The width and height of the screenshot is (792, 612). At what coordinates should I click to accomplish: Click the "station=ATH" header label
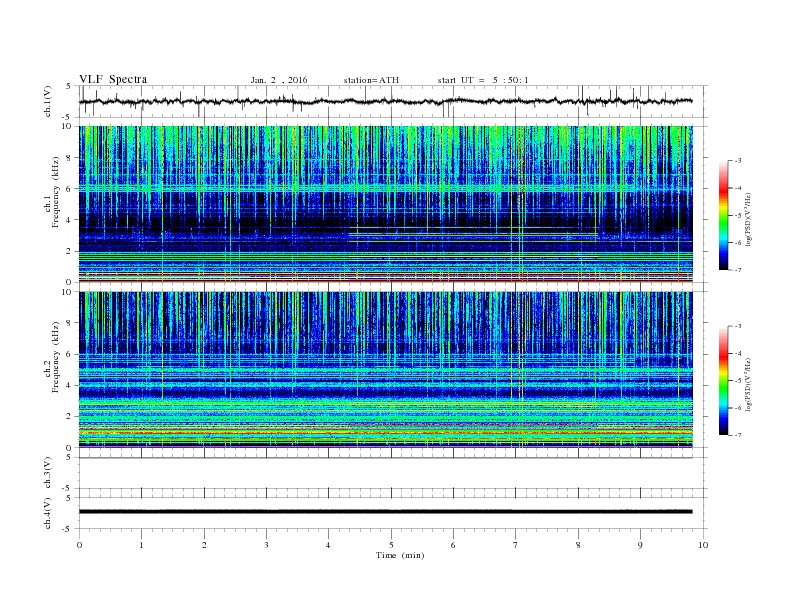click(371, 80)
